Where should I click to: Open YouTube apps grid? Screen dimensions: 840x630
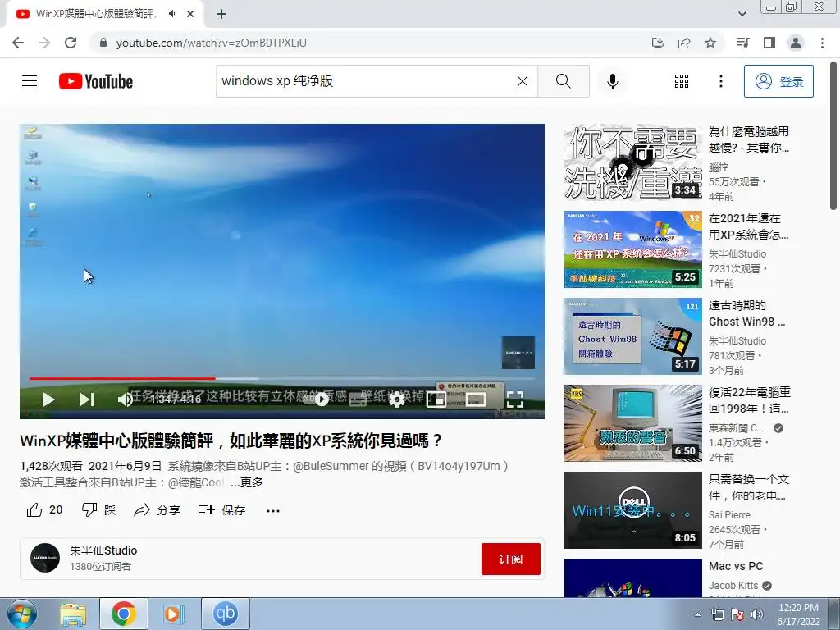tap(682, 81)
